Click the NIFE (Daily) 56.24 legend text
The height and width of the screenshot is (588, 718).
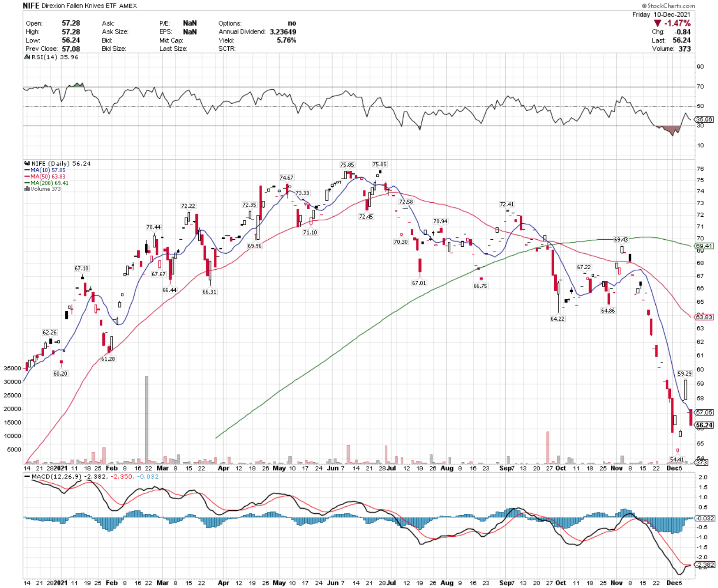(61, 163)
